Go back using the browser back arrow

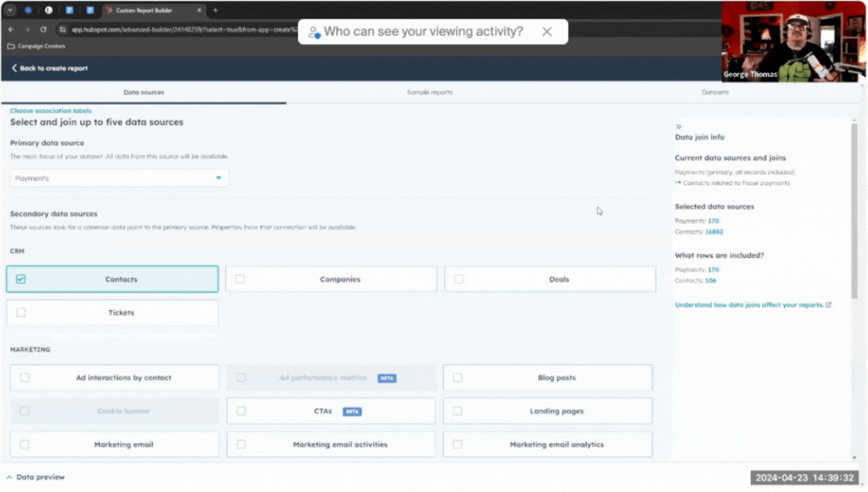point(11,30)
